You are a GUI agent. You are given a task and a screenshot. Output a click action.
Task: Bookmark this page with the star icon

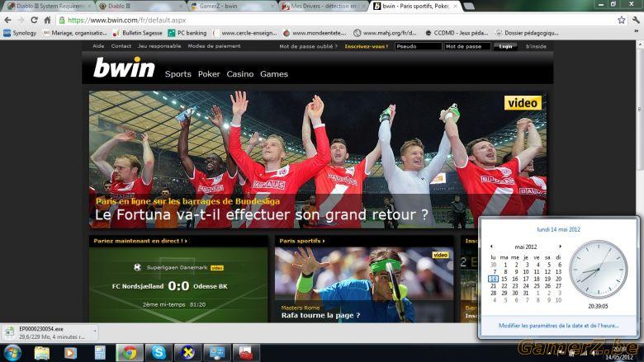[x=622, y=20]
